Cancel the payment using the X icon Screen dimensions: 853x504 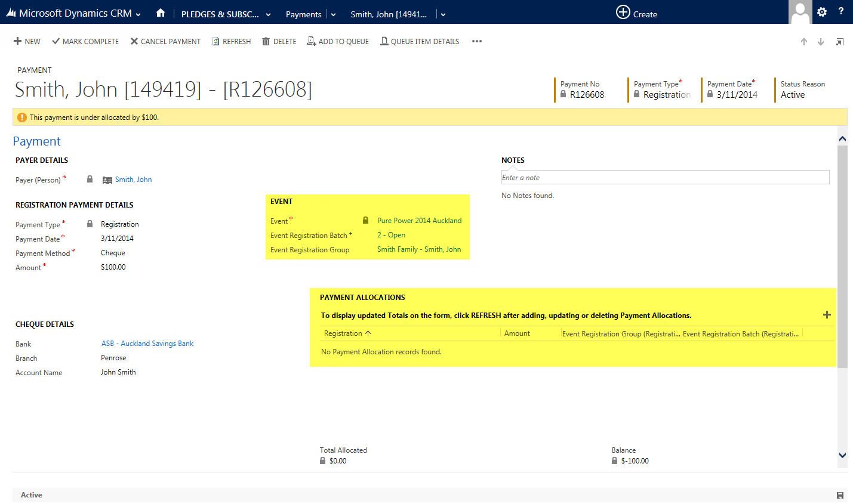pos(165,41)
